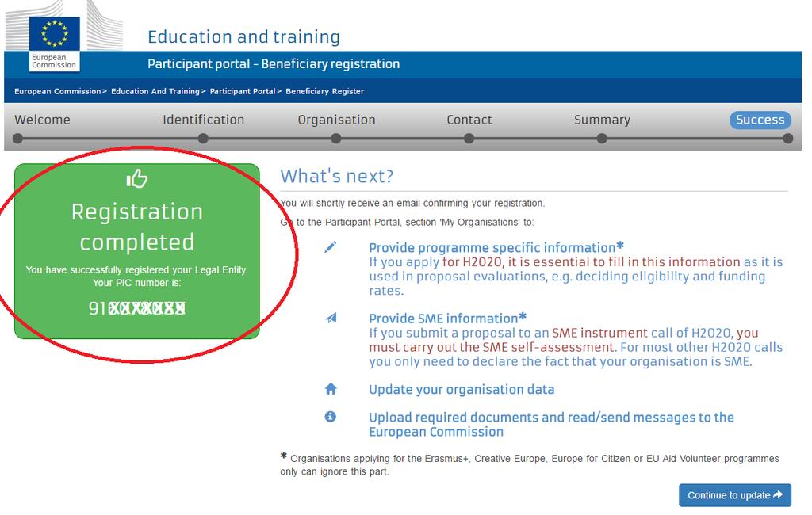Click the masked PIC number
Screen dimensions: 812x515
[136, 308]
